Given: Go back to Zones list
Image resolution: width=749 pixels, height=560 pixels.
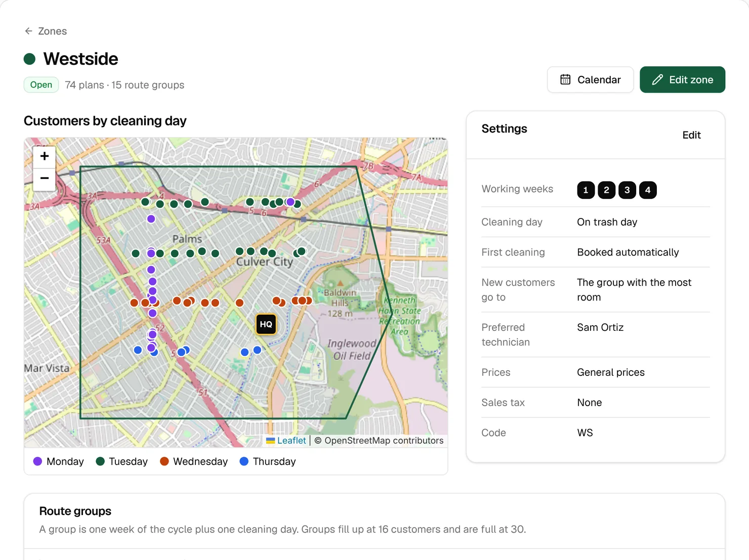Looking at the screenshot, I should [x=46, y=31].
